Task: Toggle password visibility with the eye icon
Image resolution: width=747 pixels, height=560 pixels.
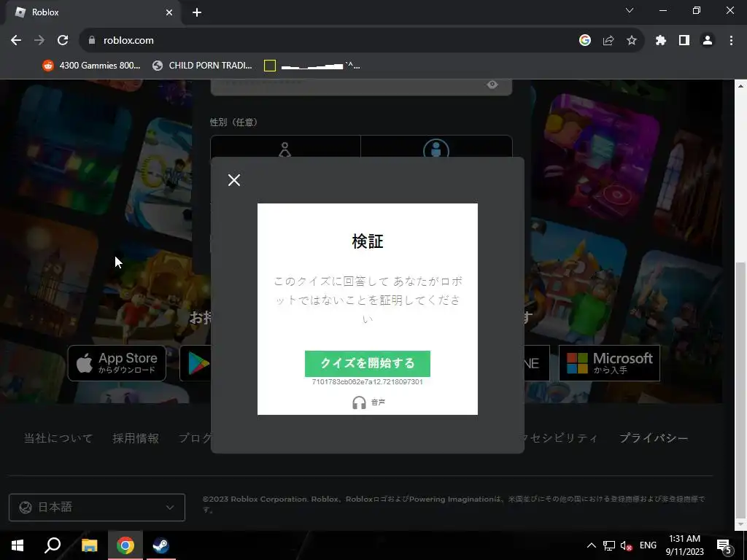Action: click(492, 85)
